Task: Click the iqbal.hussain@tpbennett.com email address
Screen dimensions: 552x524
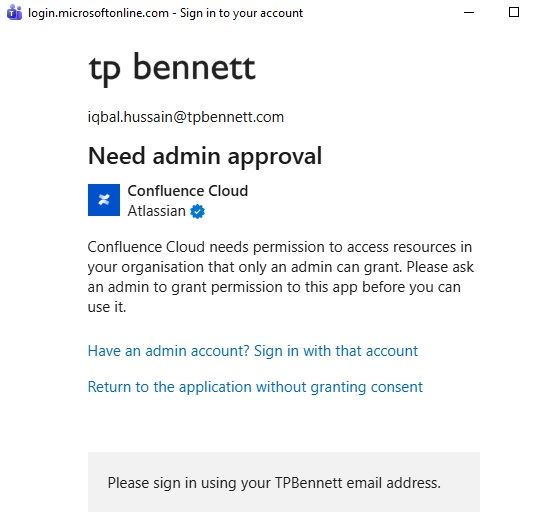Action: click(186, 117)
